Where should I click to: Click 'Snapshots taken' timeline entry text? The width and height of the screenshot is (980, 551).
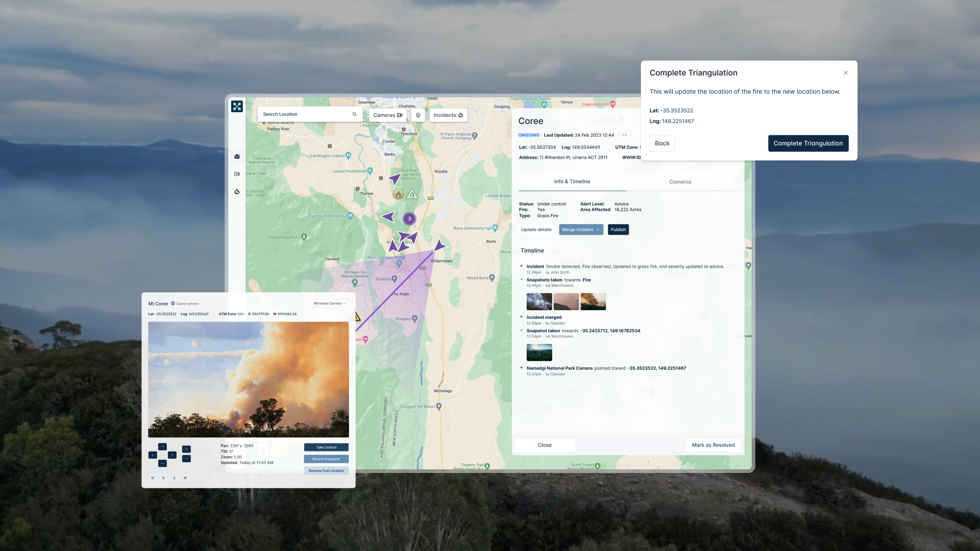[545, 280]
